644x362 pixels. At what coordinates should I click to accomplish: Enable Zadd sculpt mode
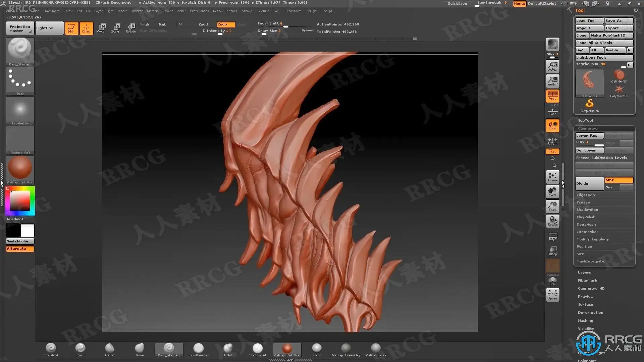203,24
